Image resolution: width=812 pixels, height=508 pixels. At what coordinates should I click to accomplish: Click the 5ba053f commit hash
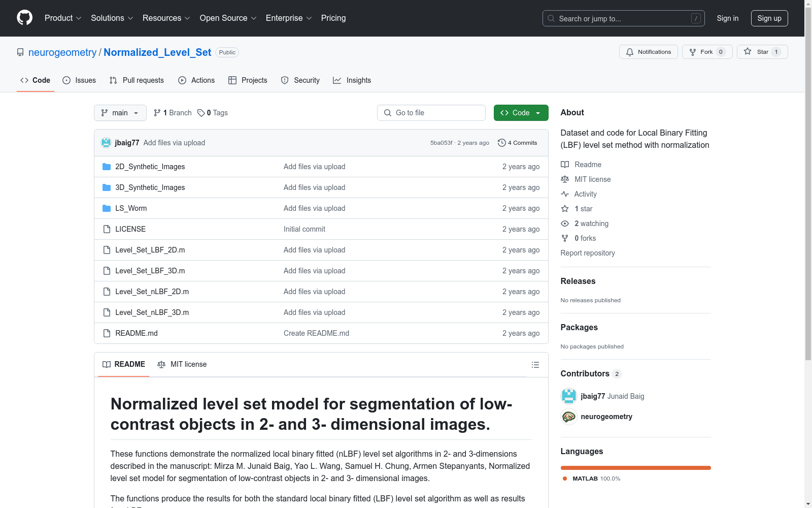tap(441, 143)
